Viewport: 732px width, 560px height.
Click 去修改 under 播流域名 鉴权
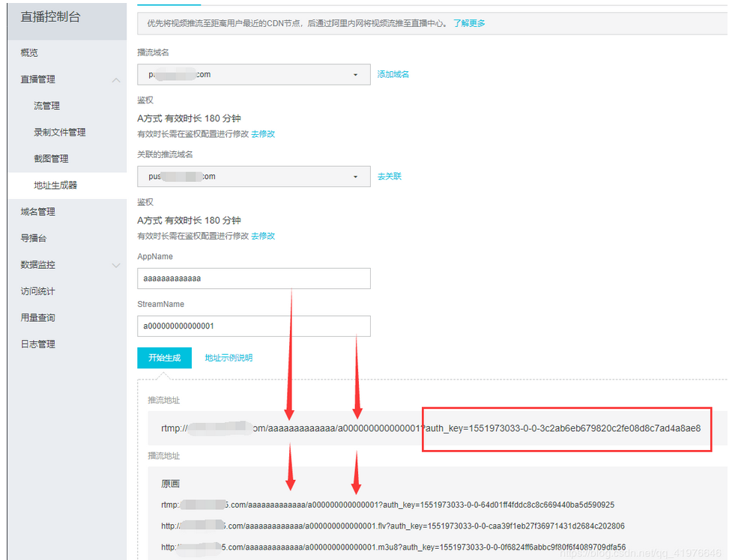[x=263, y=134]
